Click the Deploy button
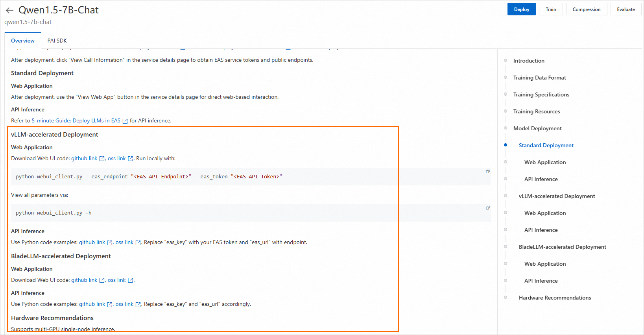This screenshot has width=644, height=335. tap(521, 9)
